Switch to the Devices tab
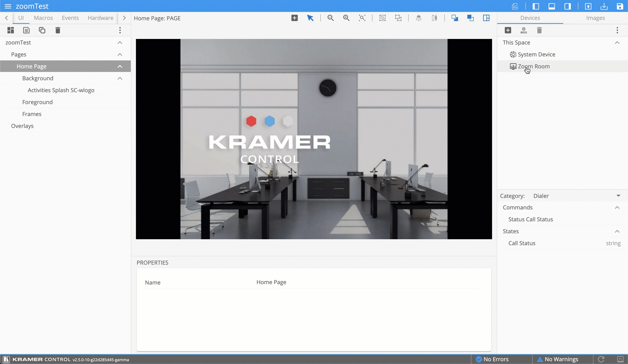 pyautogui.click(x=530, y=18)
